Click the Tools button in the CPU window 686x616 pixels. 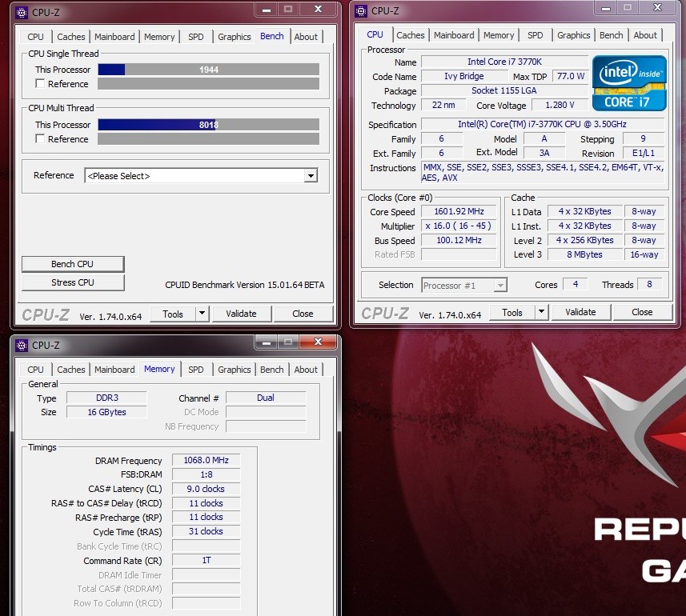pyautogui.click(x=512, y=312)
